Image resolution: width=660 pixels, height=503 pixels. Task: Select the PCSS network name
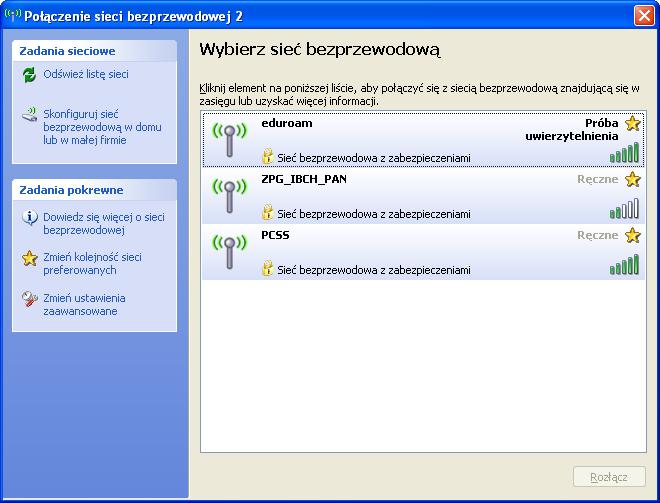click(275, 235)
